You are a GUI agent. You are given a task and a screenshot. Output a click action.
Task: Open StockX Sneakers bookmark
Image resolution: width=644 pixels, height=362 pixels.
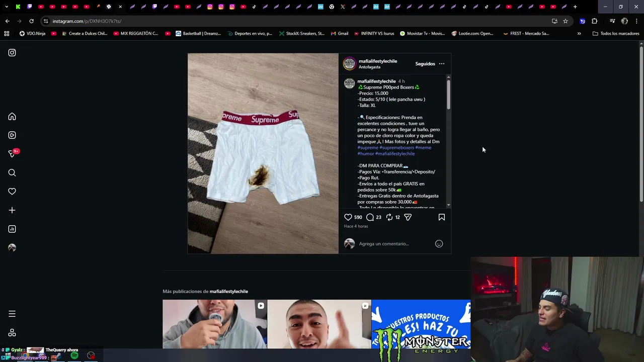302,34
